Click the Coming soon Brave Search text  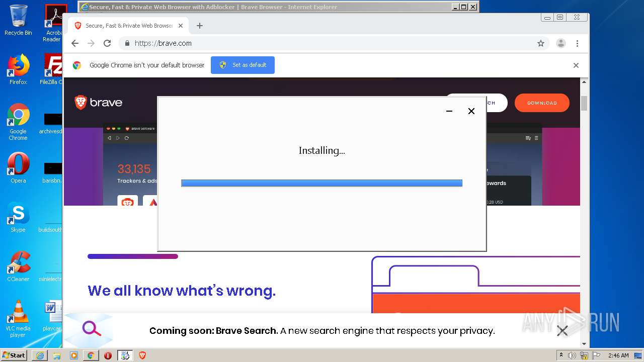point(322,331)
